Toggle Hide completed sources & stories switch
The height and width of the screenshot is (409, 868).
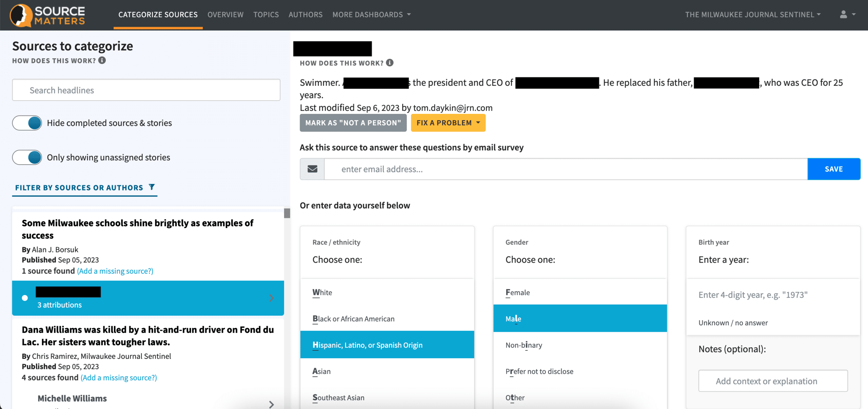point(27,123)
